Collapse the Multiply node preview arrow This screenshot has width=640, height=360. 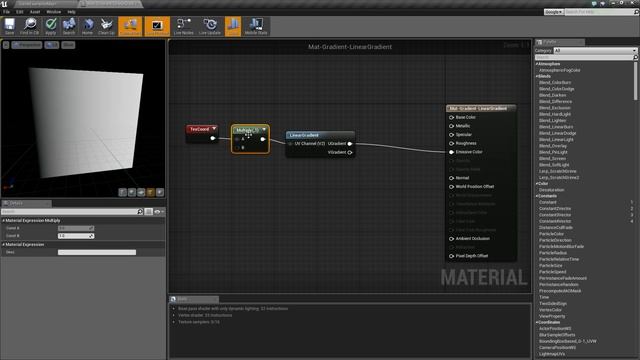264,130
